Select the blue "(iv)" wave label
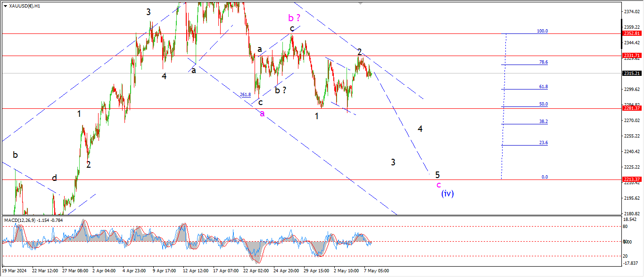This screenshot has width=644, height=277. click(x=447, y=193)
